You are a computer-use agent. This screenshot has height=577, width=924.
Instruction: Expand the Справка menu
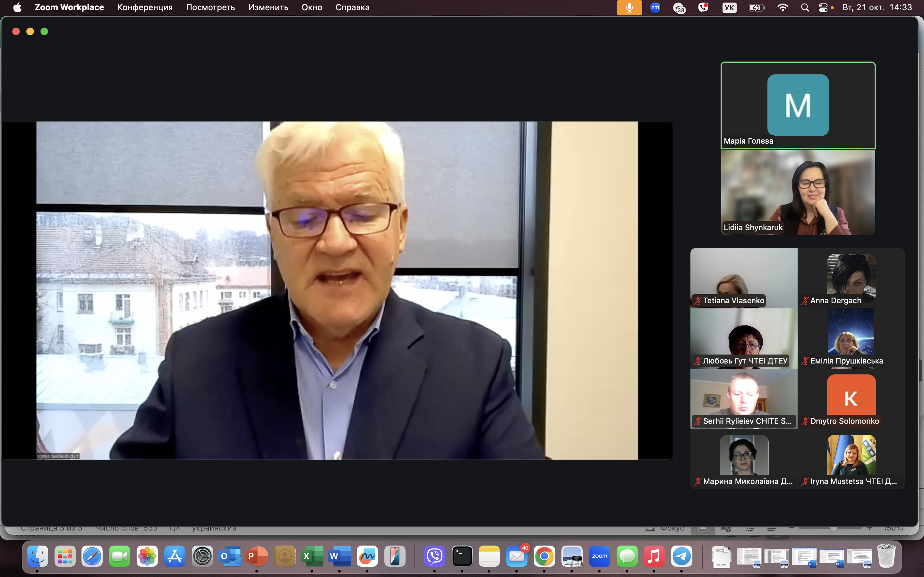pyautogui.click(x=352, y=8)
